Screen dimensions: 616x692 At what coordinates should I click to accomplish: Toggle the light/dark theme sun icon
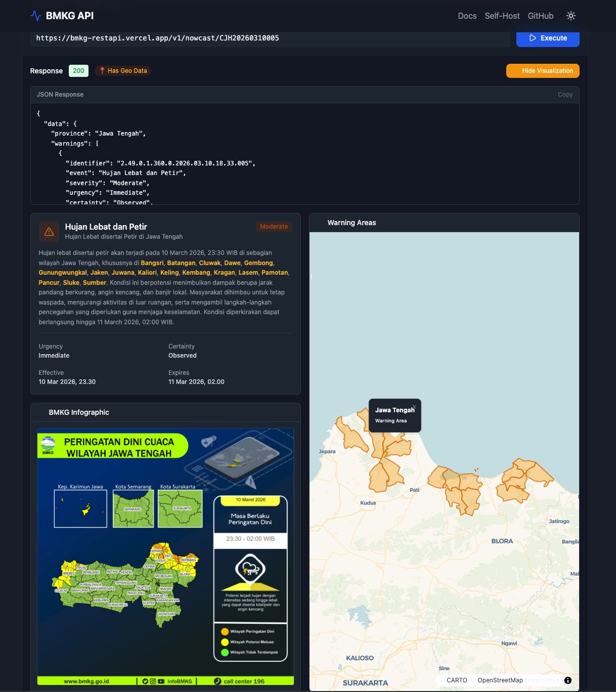[x=571, y=16]
